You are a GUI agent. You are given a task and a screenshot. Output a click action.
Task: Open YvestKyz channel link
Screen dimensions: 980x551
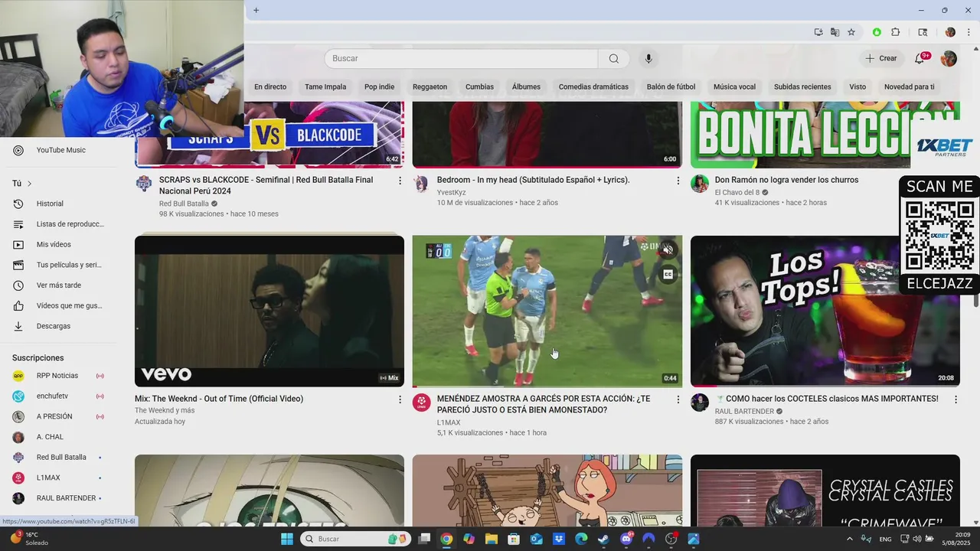click(452, 192)
